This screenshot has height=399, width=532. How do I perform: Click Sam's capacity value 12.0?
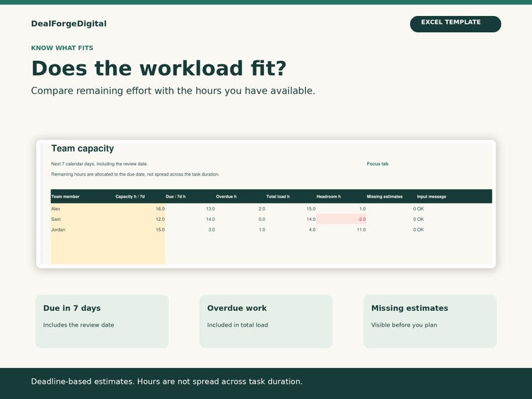[160, 220]
